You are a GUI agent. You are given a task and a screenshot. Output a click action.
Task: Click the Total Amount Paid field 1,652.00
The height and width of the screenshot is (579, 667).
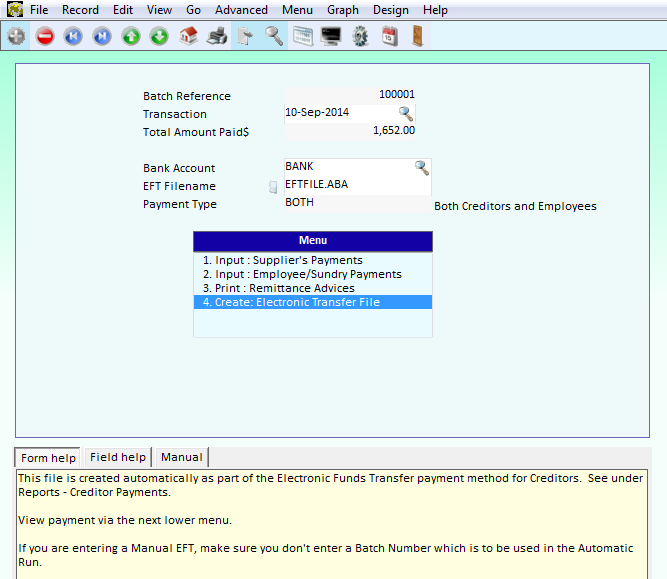coord(350,131)
